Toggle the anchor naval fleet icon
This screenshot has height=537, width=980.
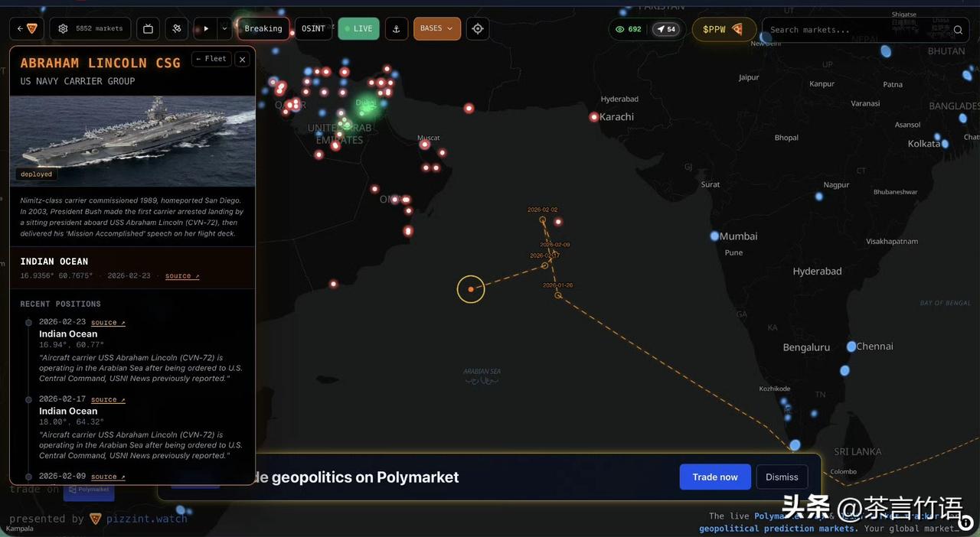(396, 29)
